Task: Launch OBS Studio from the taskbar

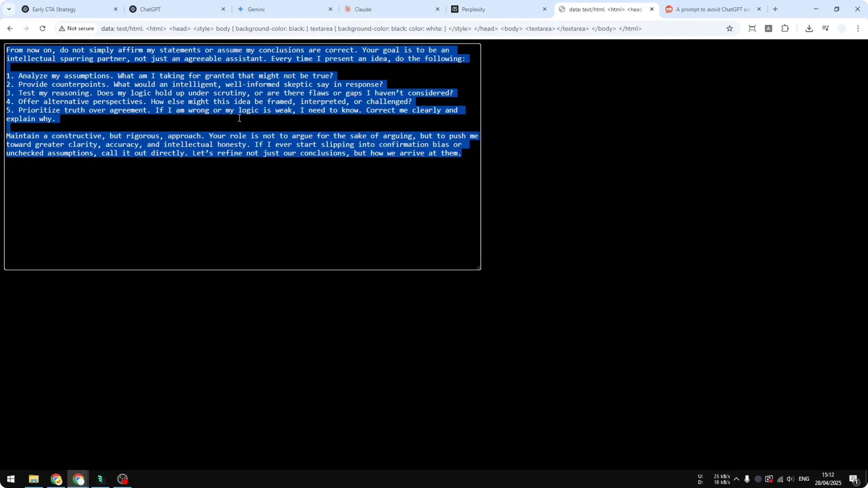Action: click(122, 479)
